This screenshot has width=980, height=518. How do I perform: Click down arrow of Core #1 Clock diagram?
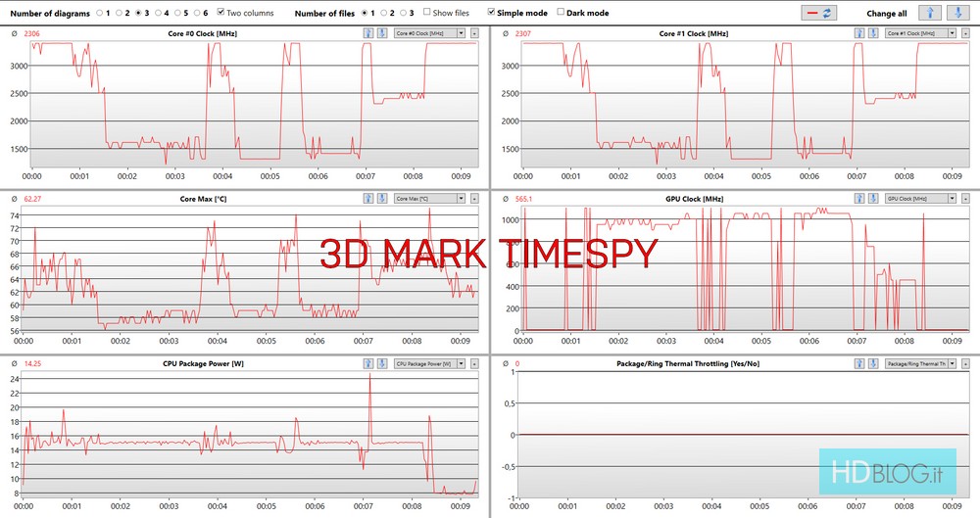(873, 33)
